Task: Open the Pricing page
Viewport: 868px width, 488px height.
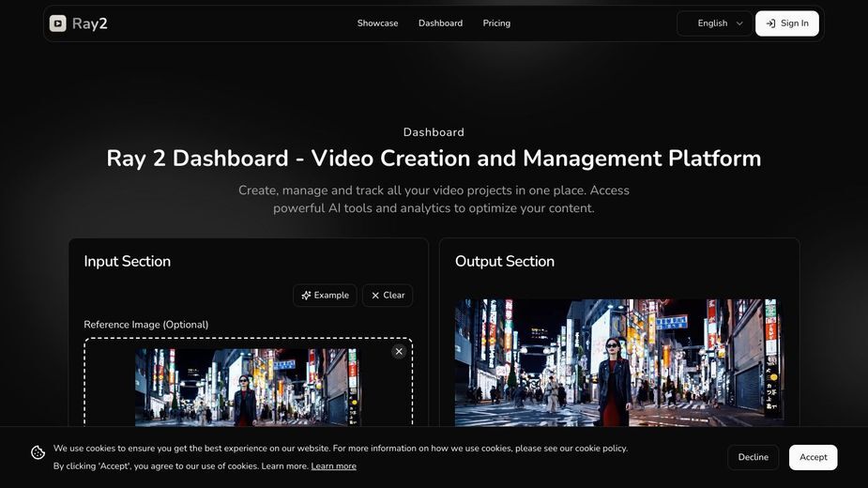Action: pyautogui.click(x=496, y=23)
